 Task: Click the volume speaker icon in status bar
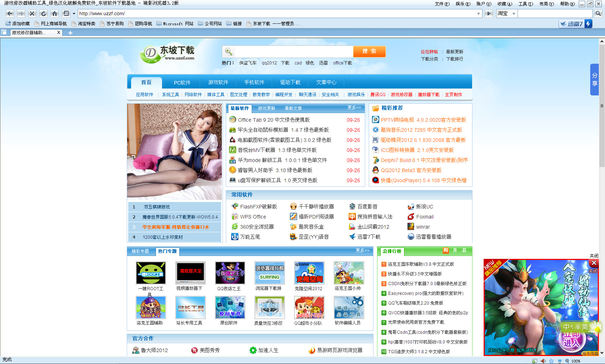[x=543, y=361]
